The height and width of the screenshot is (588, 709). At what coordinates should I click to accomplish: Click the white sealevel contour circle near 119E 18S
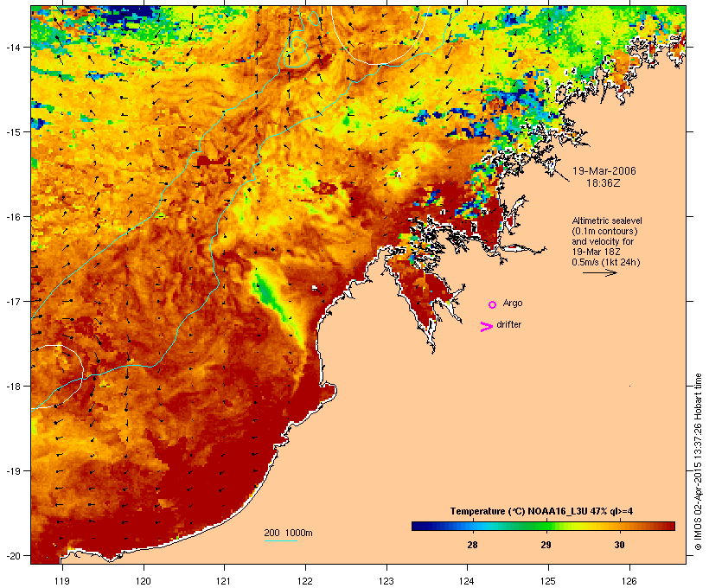[x=57, y=376]
